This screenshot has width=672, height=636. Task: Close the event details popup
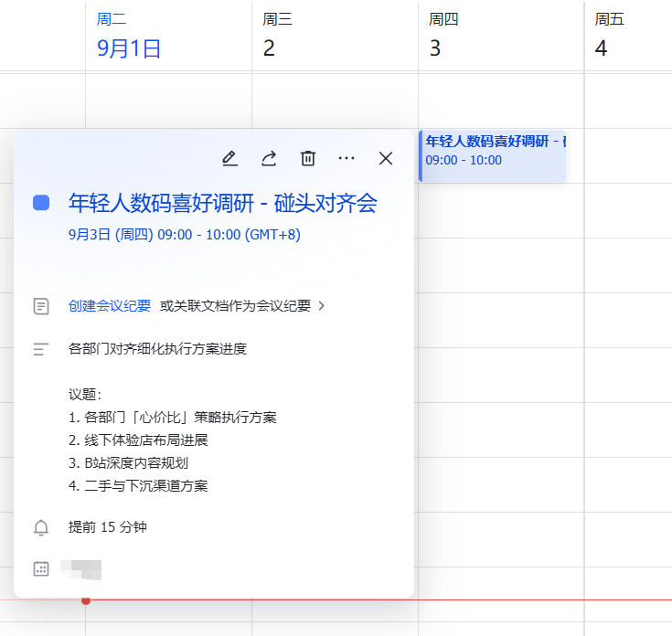click(386, 158)
